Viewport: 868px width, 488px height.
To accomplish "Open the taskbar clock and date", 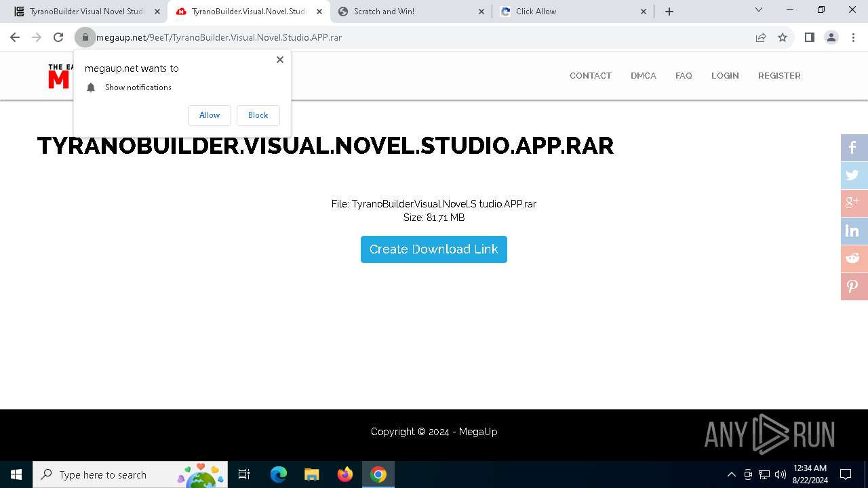I will pyautogui.click(x=810, y=474).
